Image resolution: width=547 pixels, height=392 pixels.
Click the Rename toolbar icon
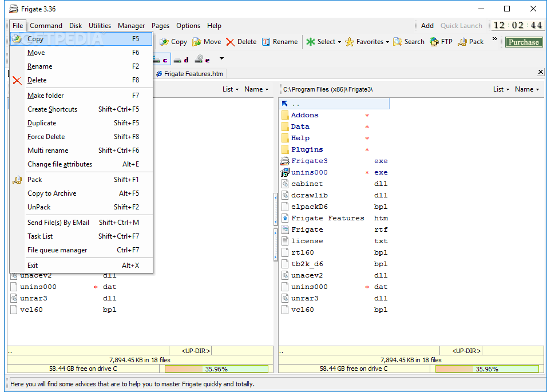266,42
